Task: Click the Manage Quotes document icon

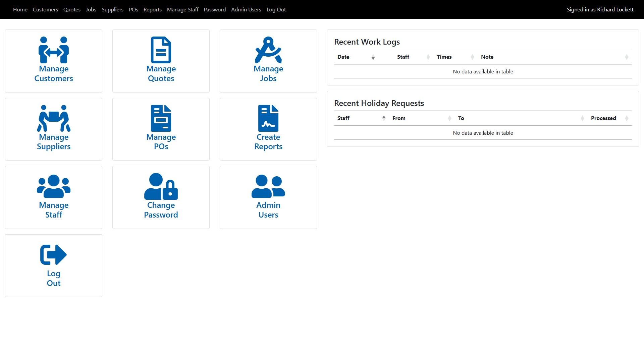Action: pos(161,50)
